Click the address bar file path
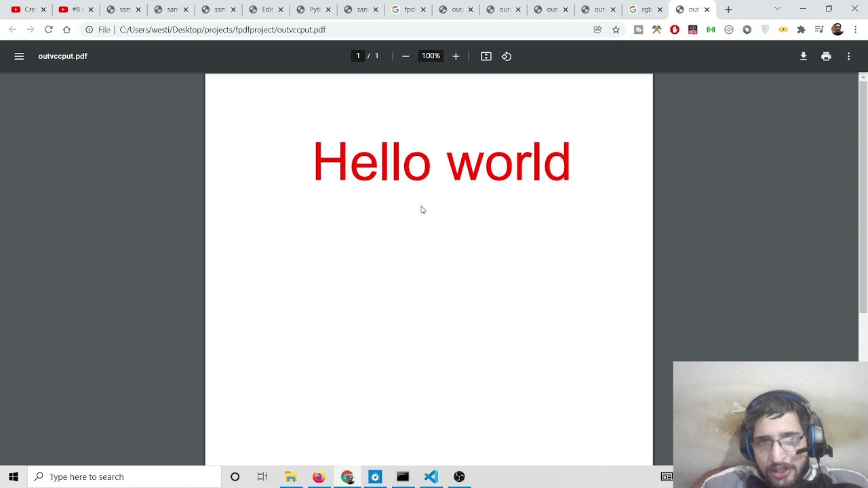This screenshot has width=868, height=488. [222, 30]
